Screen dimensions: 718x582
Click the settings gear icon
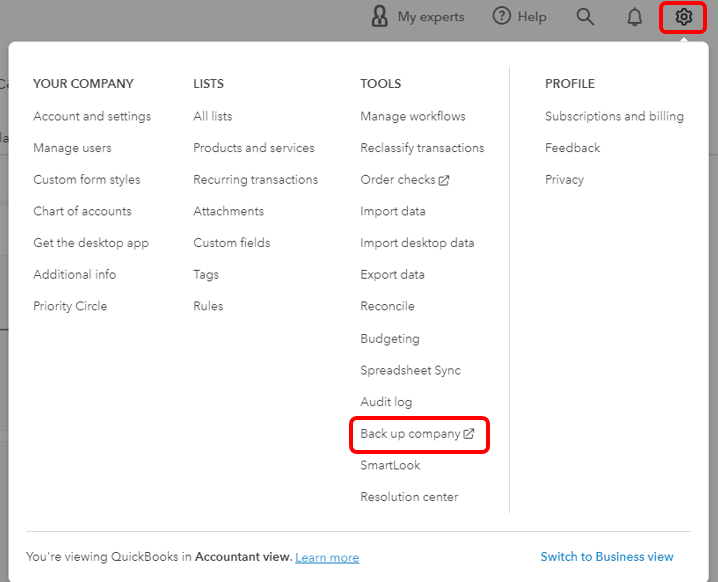pos(684,17)
